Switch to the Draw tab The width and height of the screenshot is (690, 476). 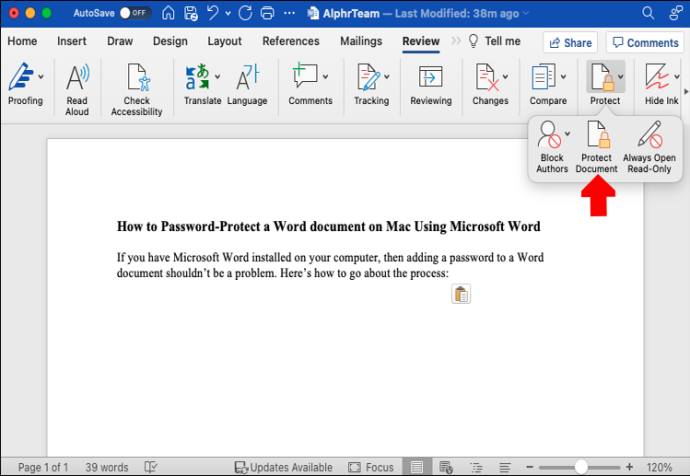coord(120,41)
